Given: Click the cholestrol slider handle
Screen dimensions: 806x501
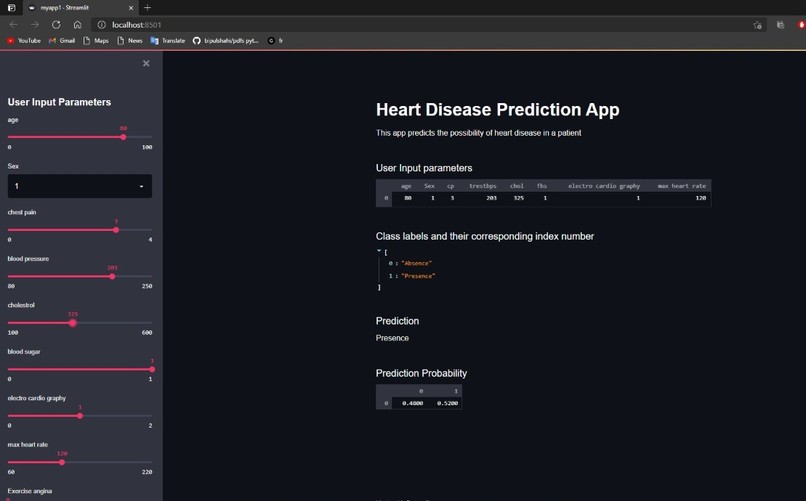Looking at the screenshot, I should click(x=73, y=323).
